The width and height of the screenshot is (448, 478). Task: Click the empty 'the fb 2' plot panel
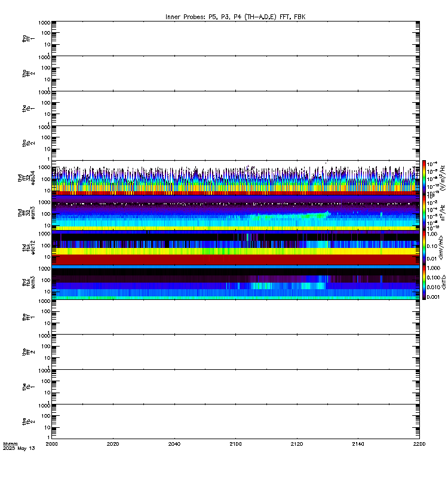click(x=235, y=422)
